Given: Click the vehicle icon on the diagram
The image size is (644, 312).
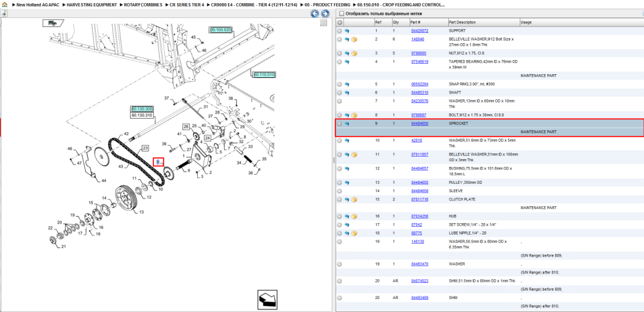Looking at the screenshot, I should coord(53,23).
